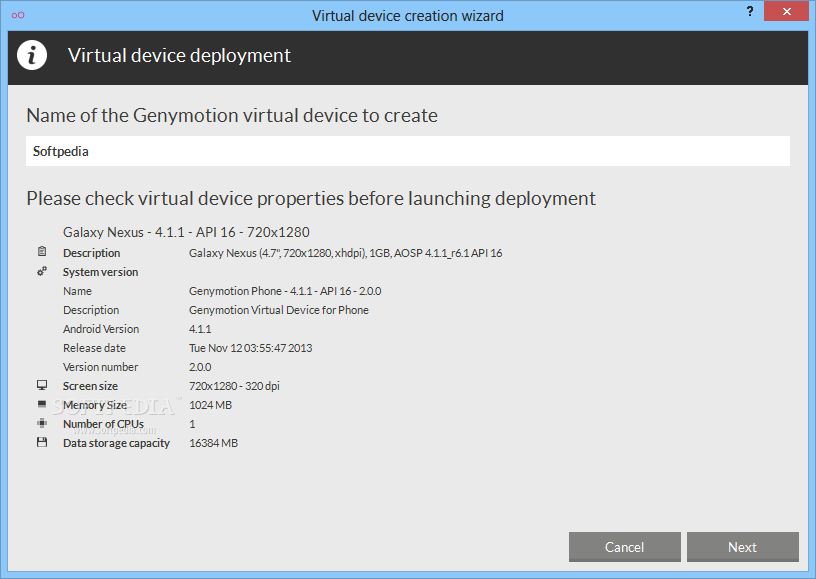This screenshot has width=816, height=579.
Task: Close the Virtual device creation wizard
Action: [x=786, y=11]
